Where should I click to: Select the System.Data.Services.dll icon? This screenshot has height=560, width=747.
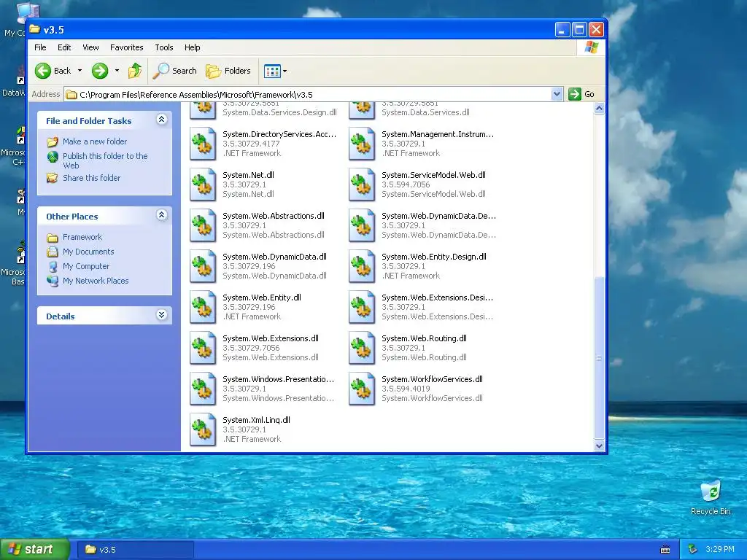pyautogui.click(x=362, y=111)
